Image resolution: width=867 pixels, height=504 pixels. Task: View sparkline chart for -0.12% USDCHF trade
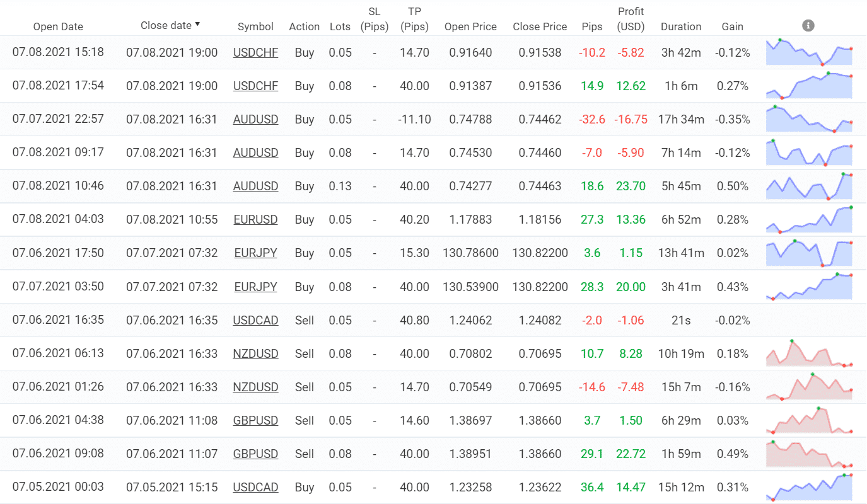[x=809, y=52]
